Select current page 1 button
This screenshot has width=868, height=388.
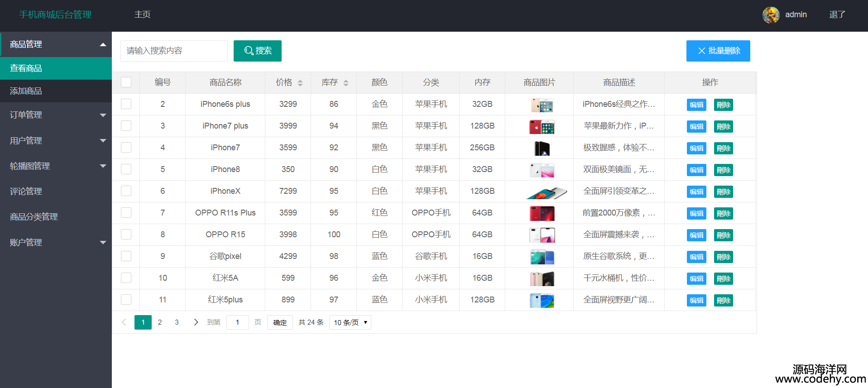[143, 322]
